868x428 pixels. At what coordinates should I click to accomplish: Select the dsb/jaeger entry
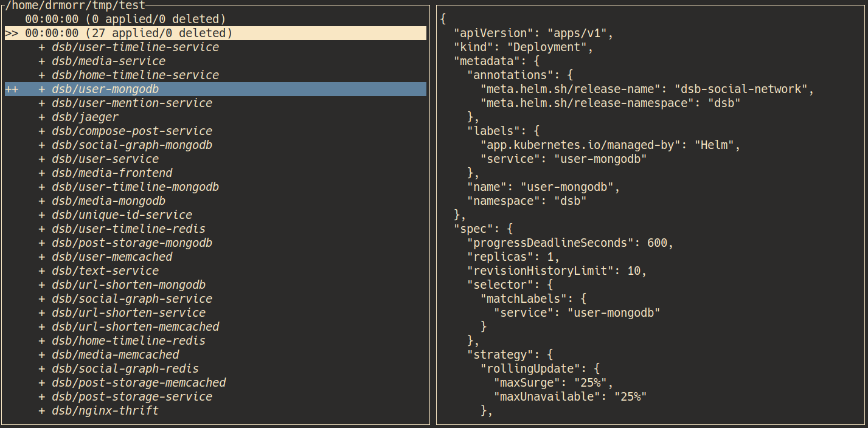point(85,117)
